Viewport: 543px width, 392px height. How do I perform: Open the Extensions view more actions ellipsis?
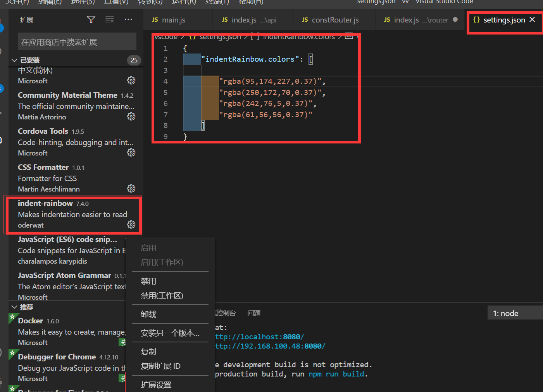[128, 20]
